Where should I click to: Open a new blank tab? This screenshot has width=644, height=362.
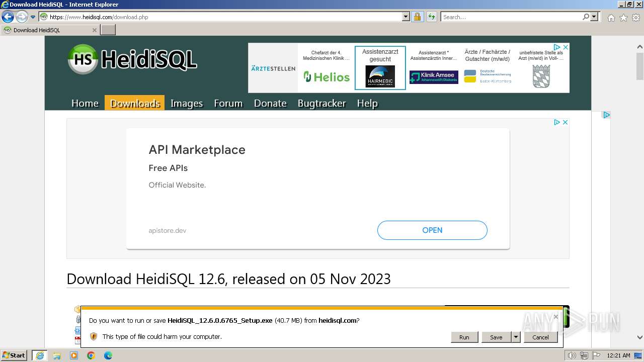108,30
